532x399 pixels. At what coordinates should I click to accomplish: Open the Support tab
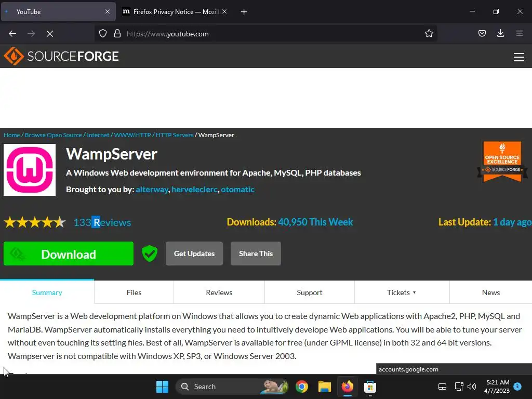310,292
